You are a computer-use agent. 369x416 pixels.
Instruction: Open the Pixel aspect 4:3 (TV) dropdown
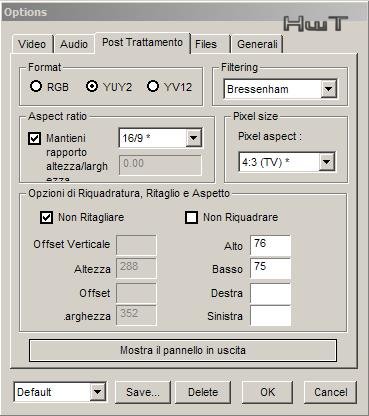pyautogui.click(x=287, y=162)
